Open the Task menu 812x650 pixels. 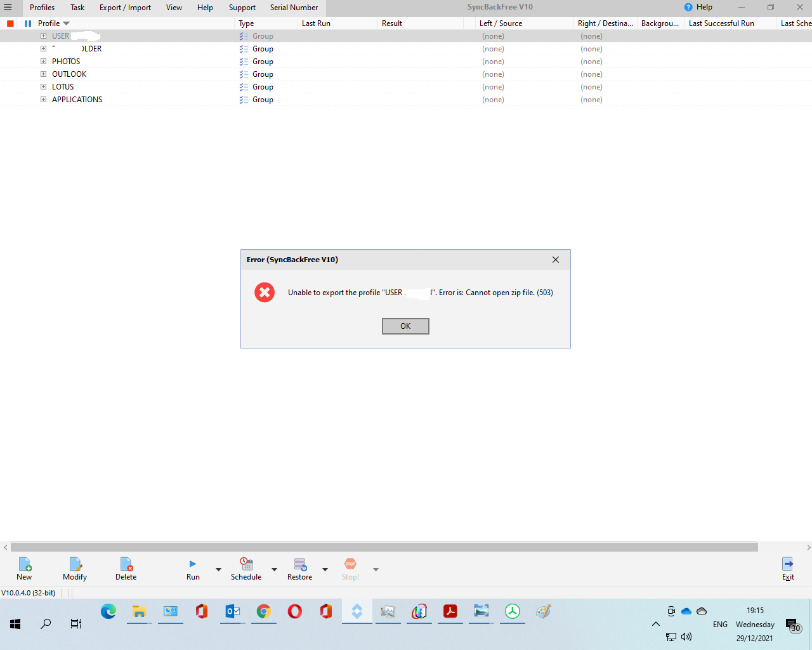(x=77, y=8)
